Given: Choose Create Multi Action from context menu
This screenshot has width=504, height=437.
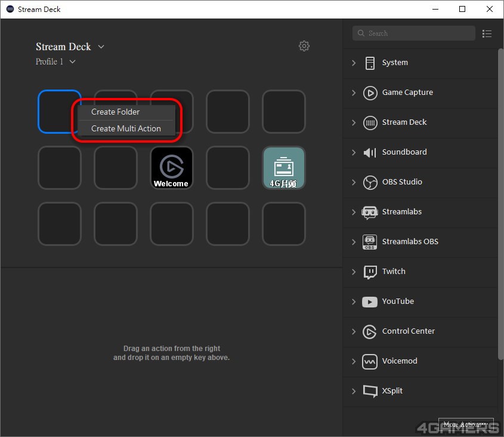Looking at the screenshot, I should (x=126, y=129).
